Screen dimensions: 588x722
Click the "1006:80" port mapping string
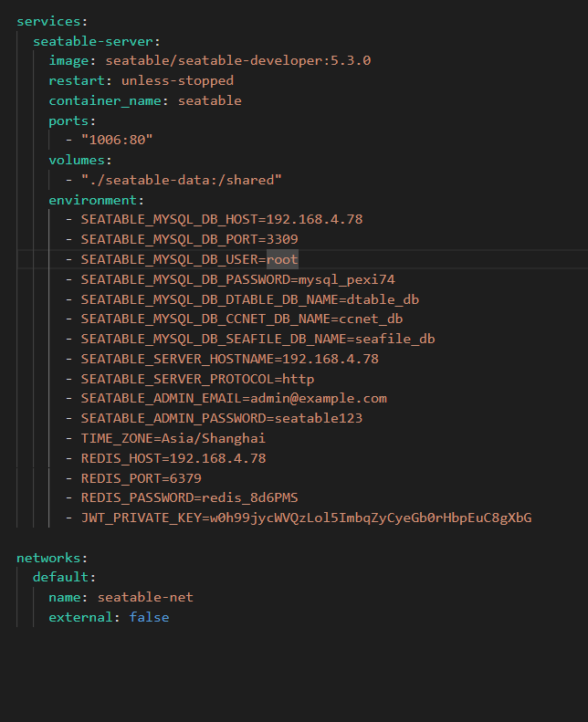[x=117, y=141]
